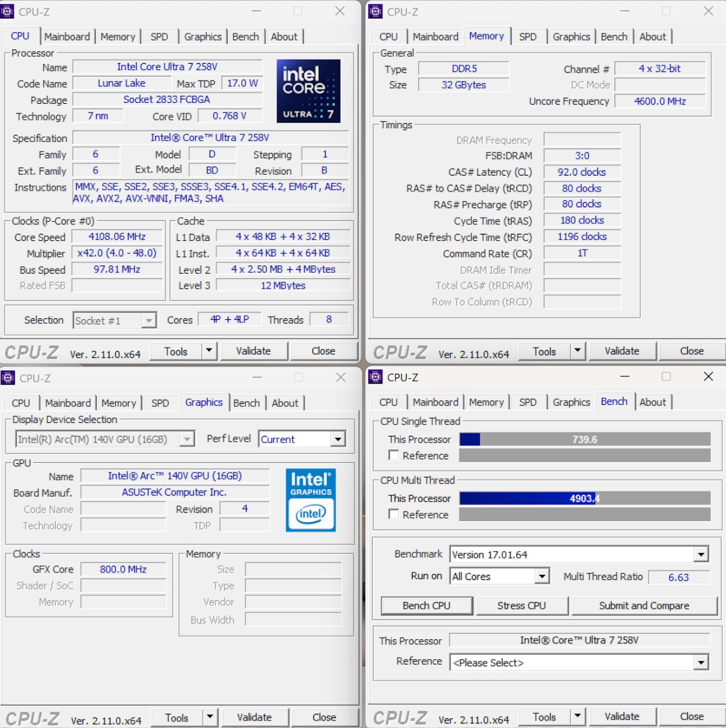726x728 pixels.
Task: Open Memory tab in Bench window
Action: [486, 402]
